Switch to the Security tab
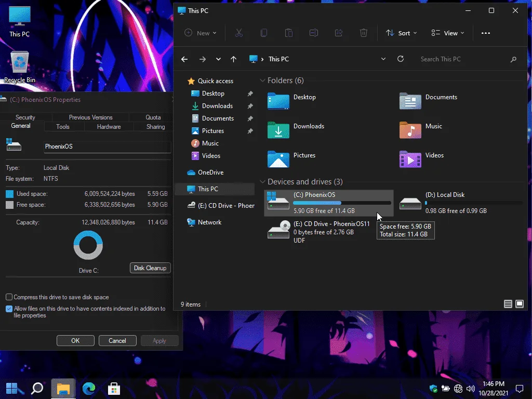 [x=25, y=117]
